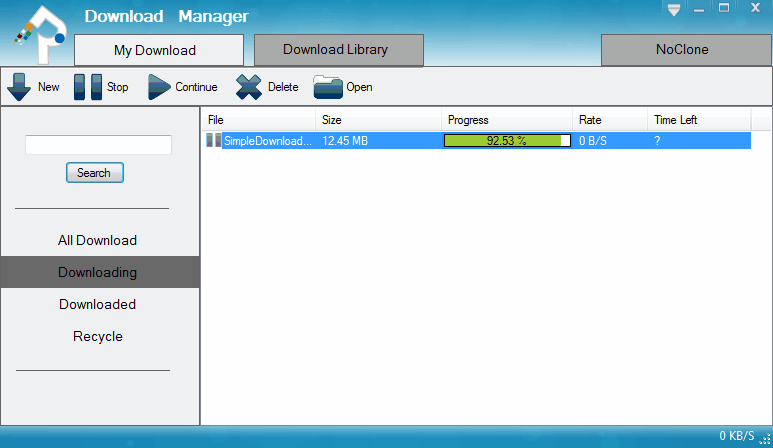Click the paused status icon beside SimpleDownload

(x=213, y=140)
